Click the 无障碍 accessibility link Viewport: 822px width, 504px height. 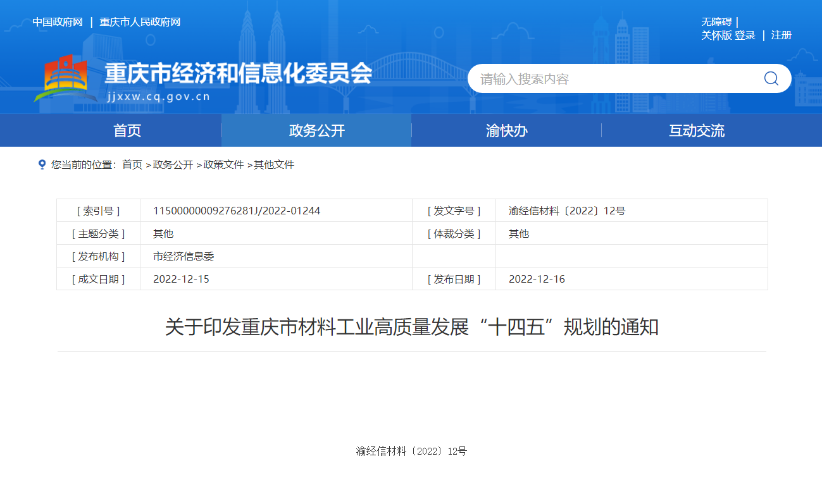(716, 22)
